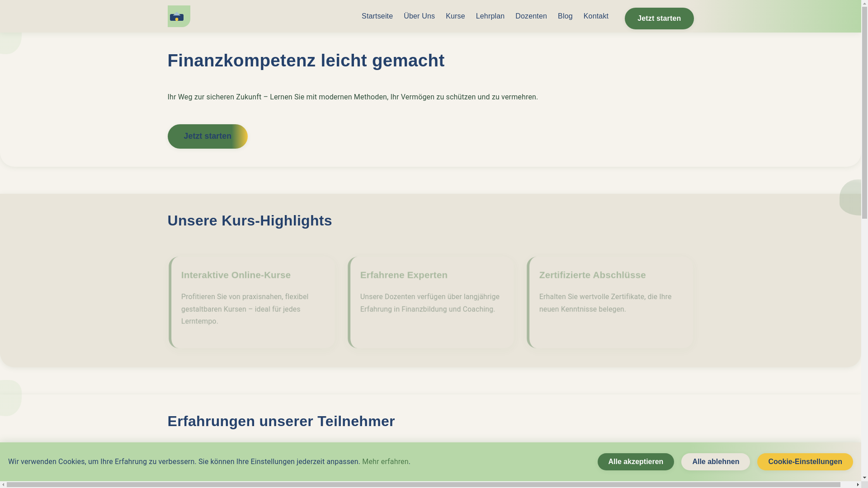868x488 pixels.
Task: Click the Finanzkompetenz leicht gemacht heading
Action: pos(306,61)
